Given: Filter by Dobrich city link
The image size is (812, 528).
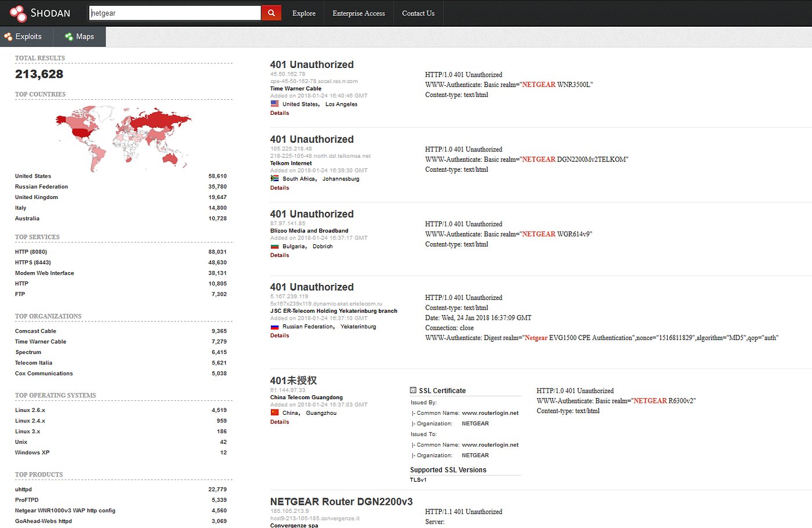Looking at the screenshot, I should (322, 247).
